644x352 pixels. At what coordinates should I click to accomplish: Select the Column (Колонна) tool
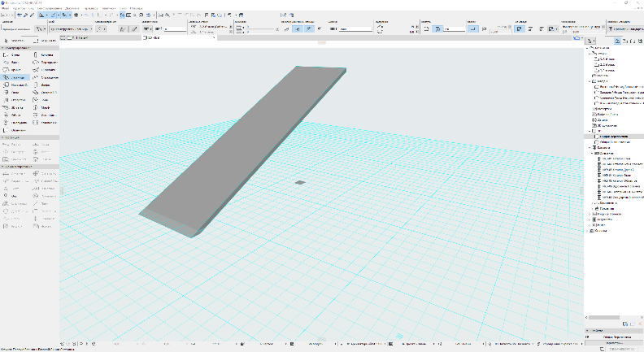point(46,54)
